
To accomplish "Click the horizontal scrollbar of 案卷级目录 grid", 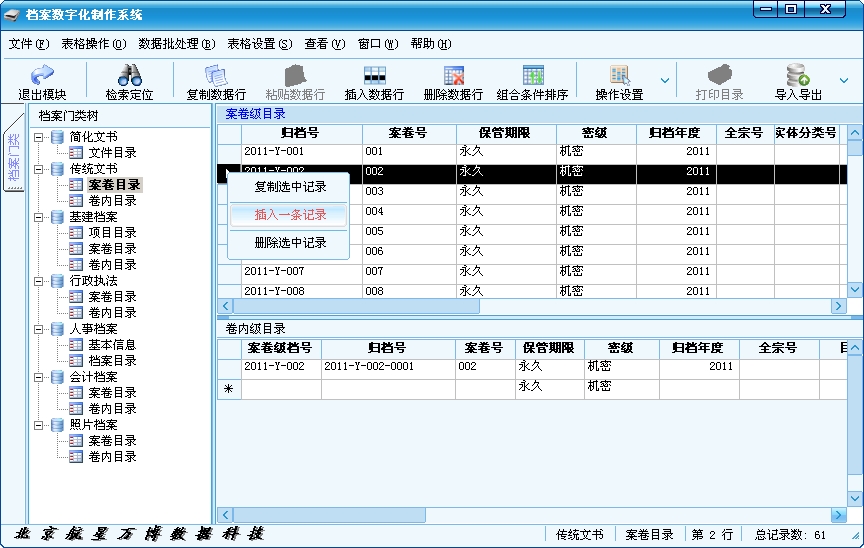I will 530,306.
